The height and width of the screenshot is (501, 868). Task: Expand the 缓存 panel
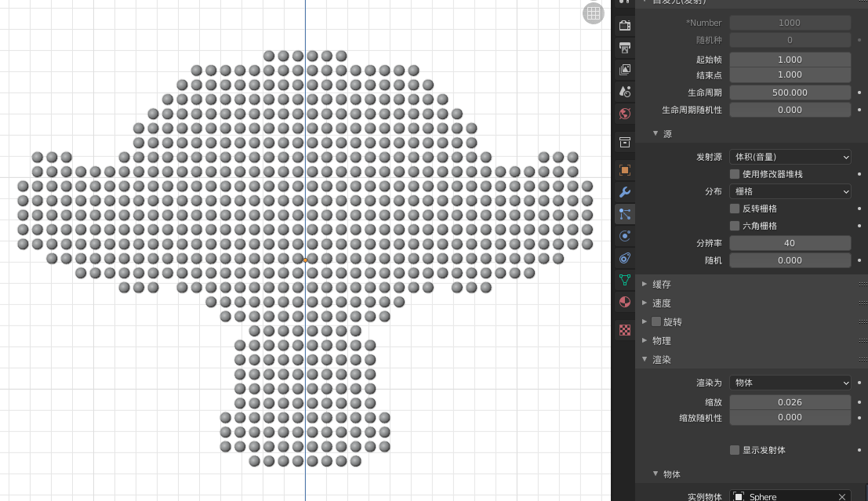coord(661,284)
